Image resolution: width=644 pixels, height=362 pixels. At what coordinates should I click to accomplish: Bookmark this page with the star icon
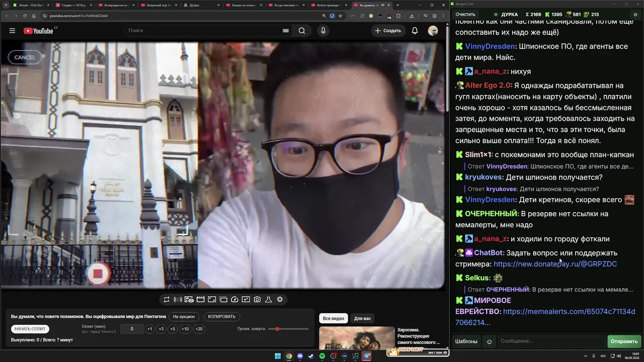point(341,16)
